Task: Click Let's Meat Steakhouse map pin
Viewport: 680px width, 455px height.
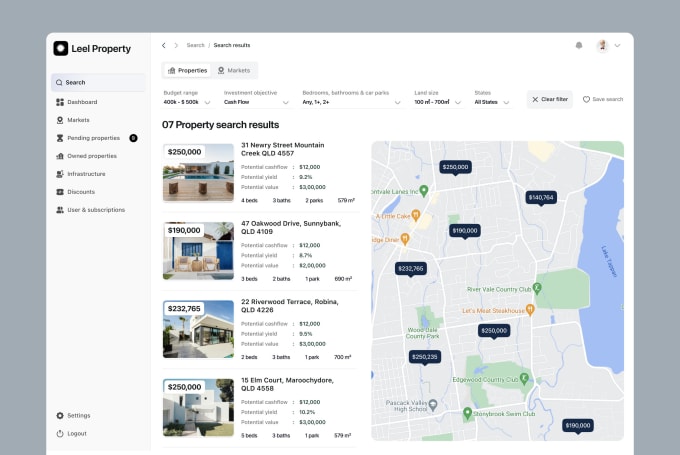Action: 530,310
